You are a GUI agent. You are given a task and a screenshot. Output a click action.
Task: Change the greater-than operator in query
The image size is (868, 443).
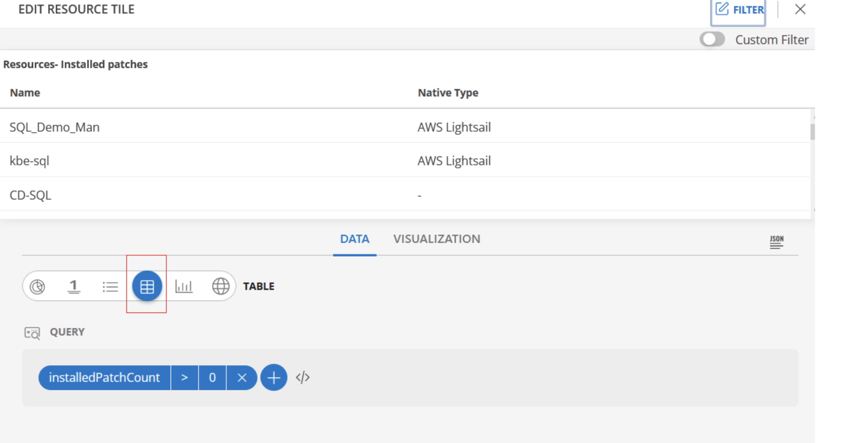(x=185, y=378)
